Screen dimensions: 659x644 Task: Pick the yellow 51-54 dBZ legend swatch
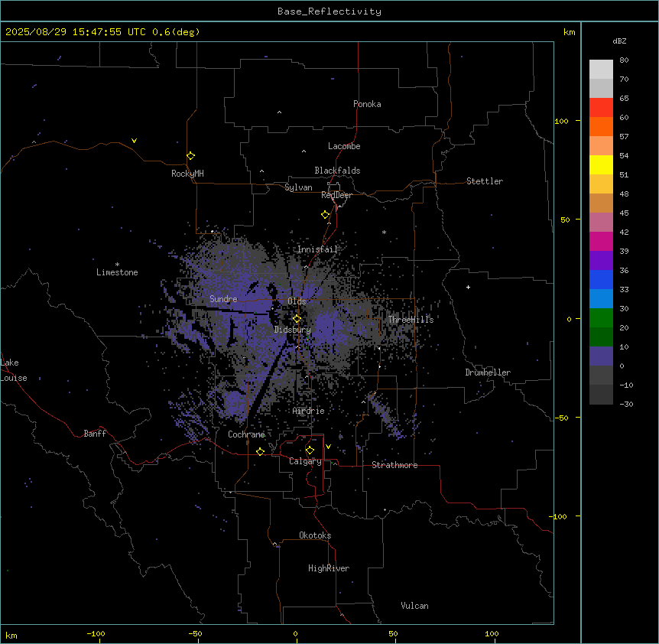pos(601,164)
